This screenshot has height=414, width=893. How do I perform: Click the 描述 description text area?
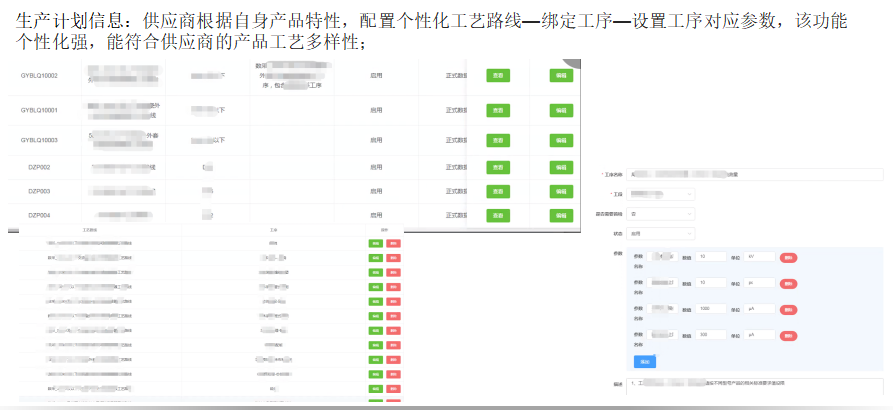(756, 388)
